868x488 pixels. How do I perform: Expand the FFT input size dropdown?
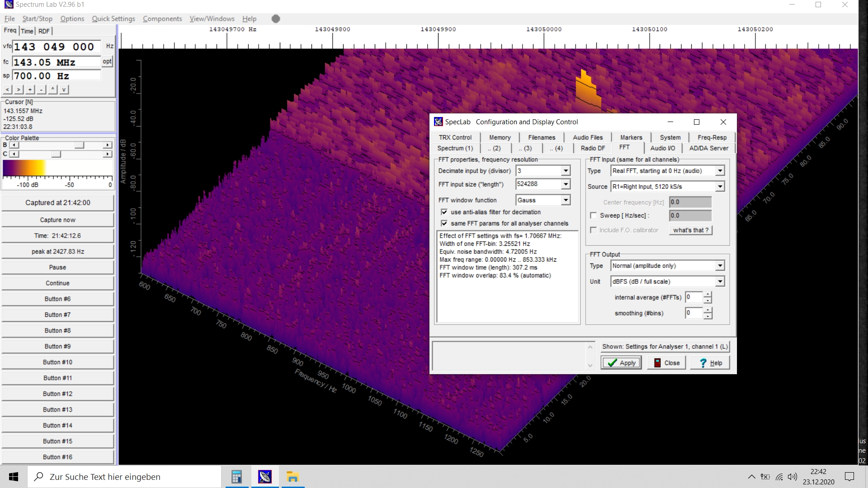[x=566, y=184]
